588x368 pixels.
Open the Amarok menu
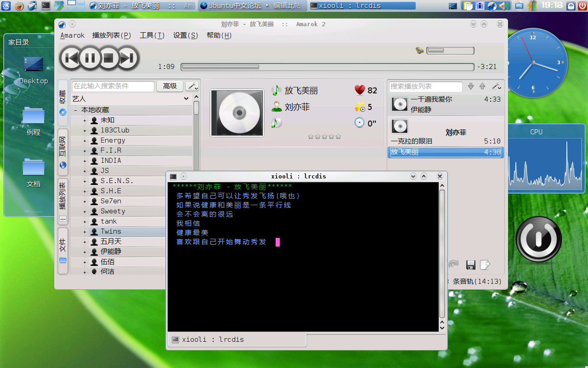tap(73, 35)
